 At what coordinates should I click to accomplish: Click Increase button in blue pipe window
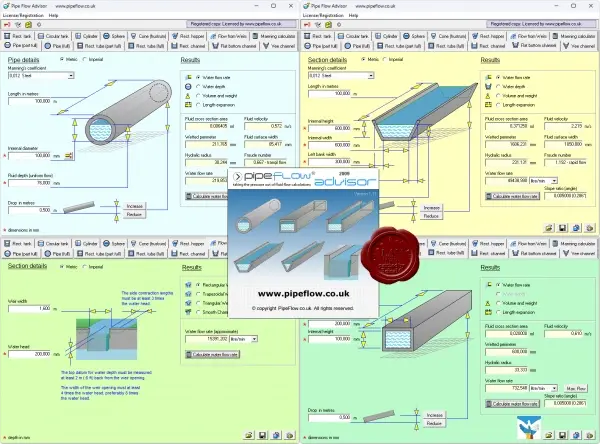(x=134, y=206)
